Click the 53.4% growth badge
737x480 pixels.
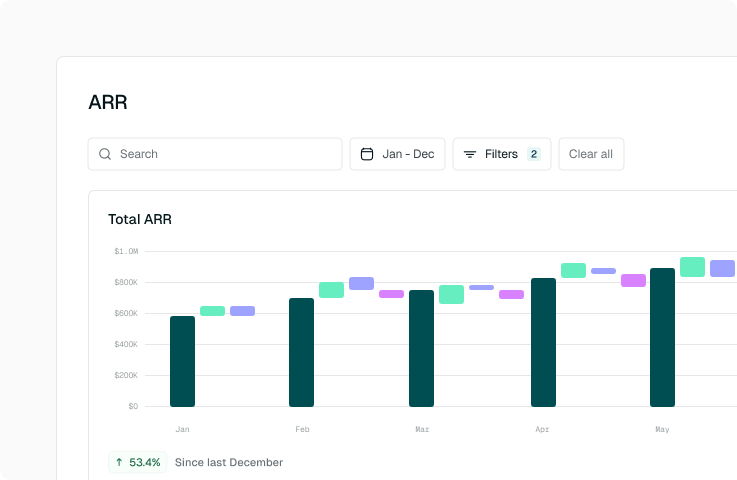point(138,462)
